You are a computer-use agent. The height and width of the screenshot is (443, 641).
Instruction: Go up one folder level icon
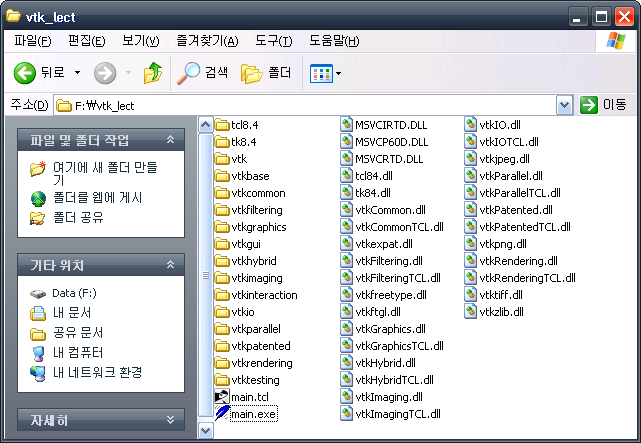[152, 73]
